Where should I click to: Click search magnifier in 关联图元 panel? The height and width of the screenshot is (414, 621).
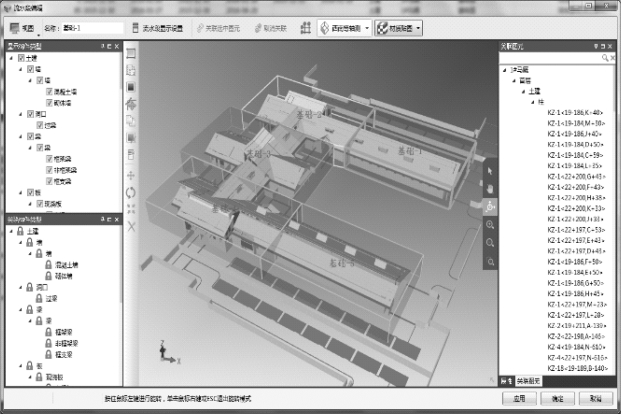(605, 58)
